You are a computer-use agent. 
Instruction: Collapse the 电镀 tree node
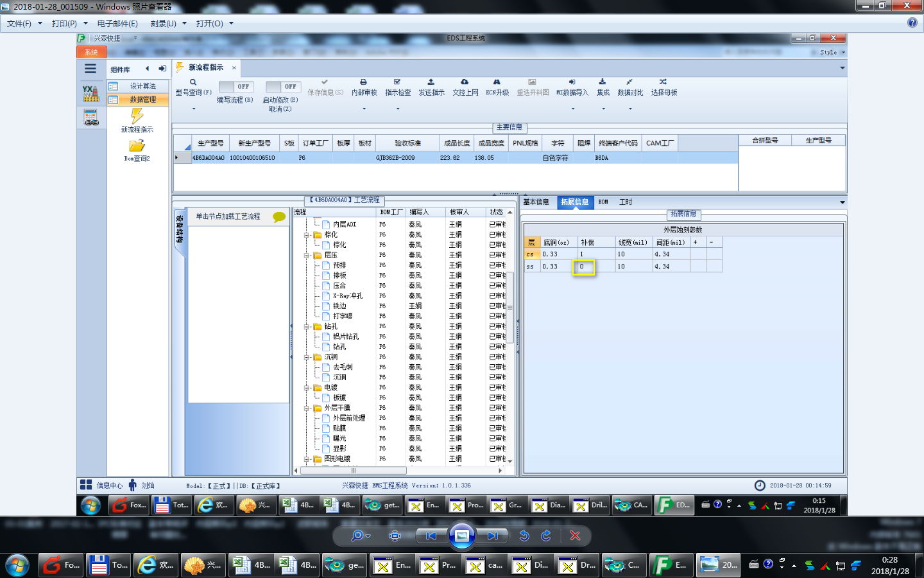[307, 387]
